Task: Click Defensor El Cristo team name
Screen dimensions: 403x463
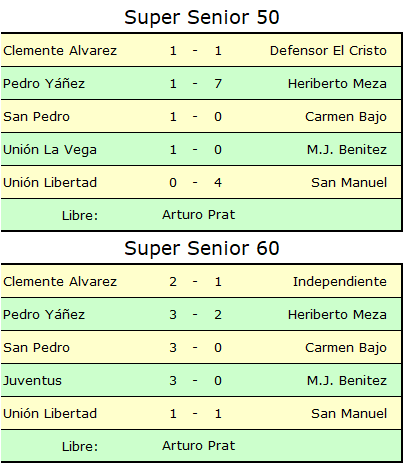Action: click(328, 51)
